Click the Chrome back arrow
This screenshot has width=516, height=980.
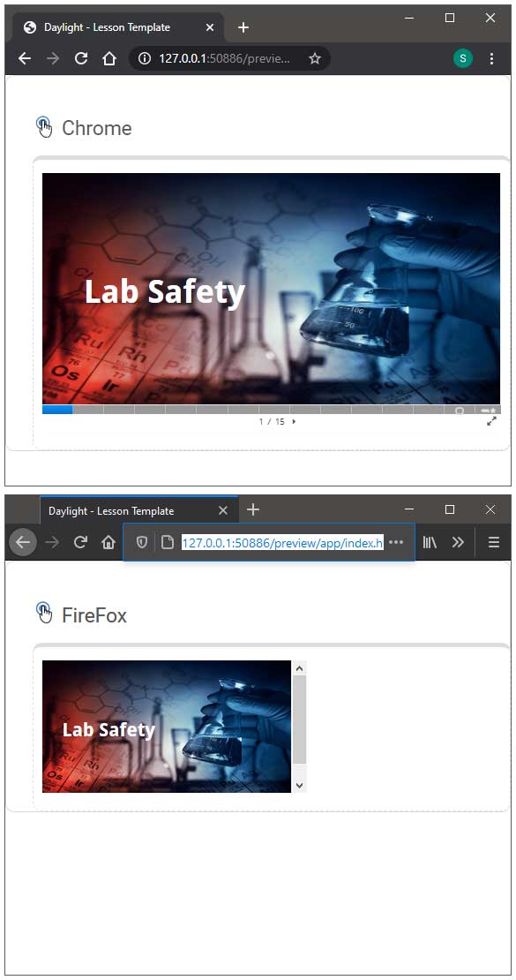pos(25,59)
